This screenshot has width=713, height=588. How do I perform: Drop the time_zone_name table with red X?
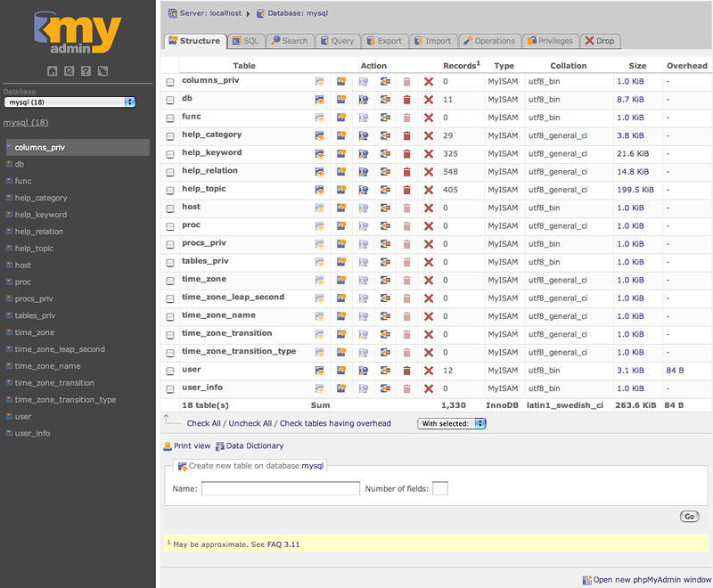(x=429, y=316)
